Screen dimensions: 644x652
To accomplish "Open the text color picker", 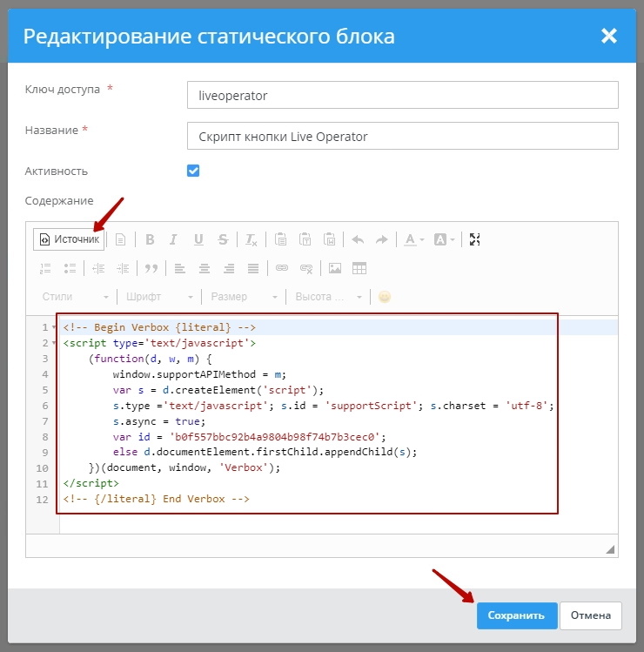I will click(x=414, y=239).
